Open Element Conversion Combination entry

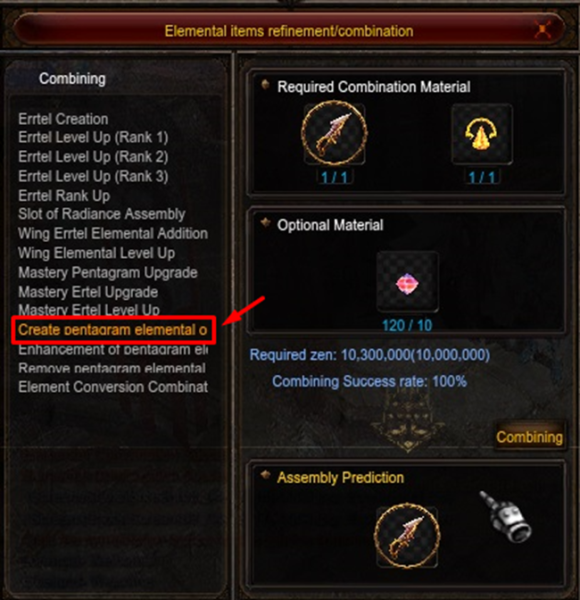click(113, 387)
